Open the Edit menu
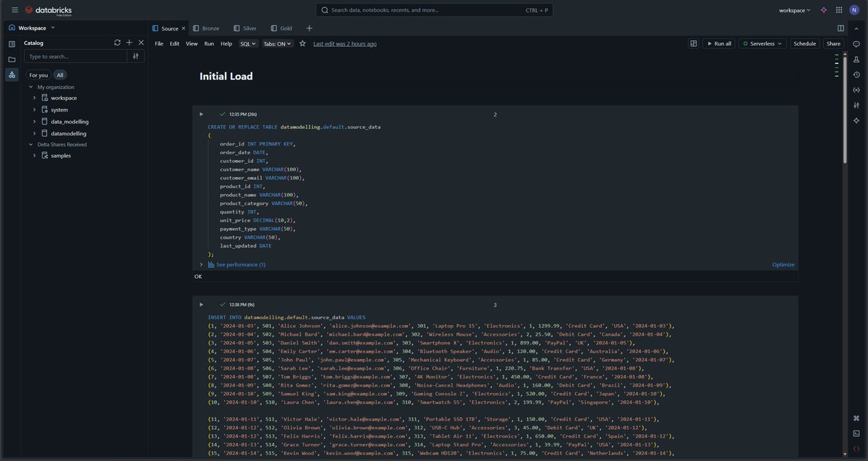 pos(174,43)
